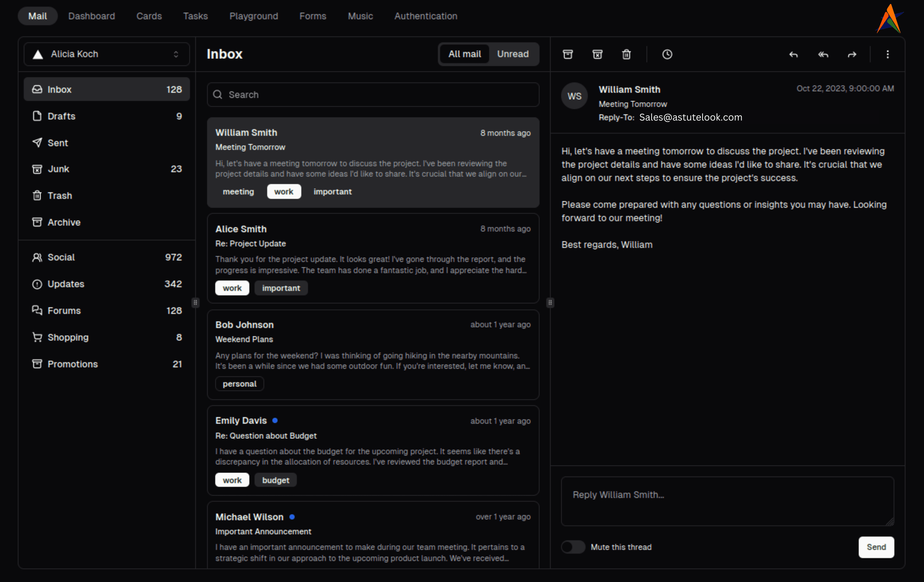
Task: Send the reply with the Send button
Action: pos(876,547)
